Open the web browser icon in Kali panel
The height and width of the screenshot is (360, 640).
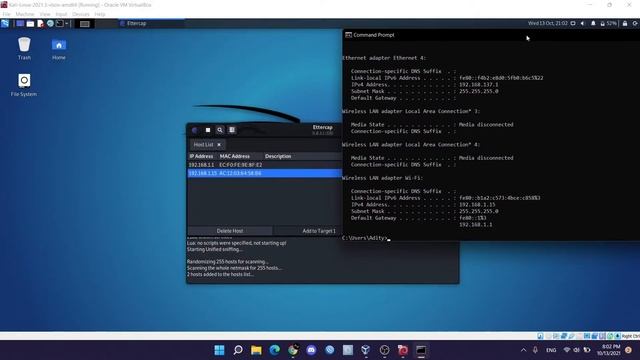tap(50, 24)
